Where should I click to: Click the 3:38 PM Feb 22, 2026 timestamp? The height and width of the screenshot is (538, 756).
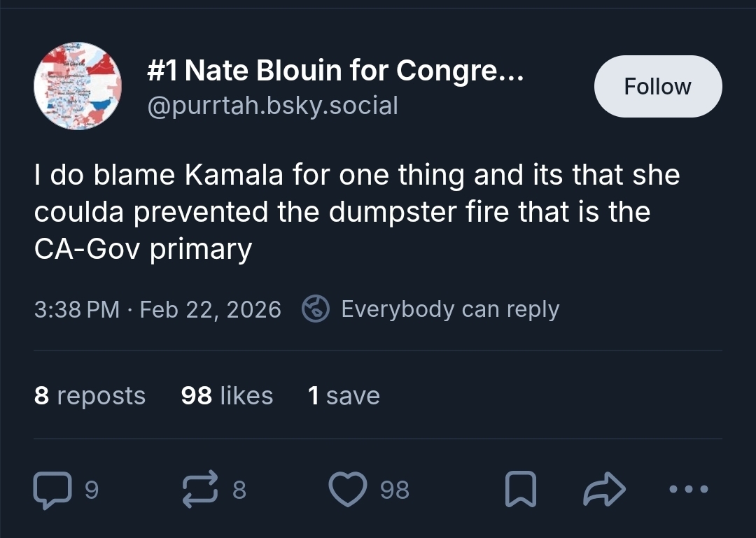tap(157, 309)
